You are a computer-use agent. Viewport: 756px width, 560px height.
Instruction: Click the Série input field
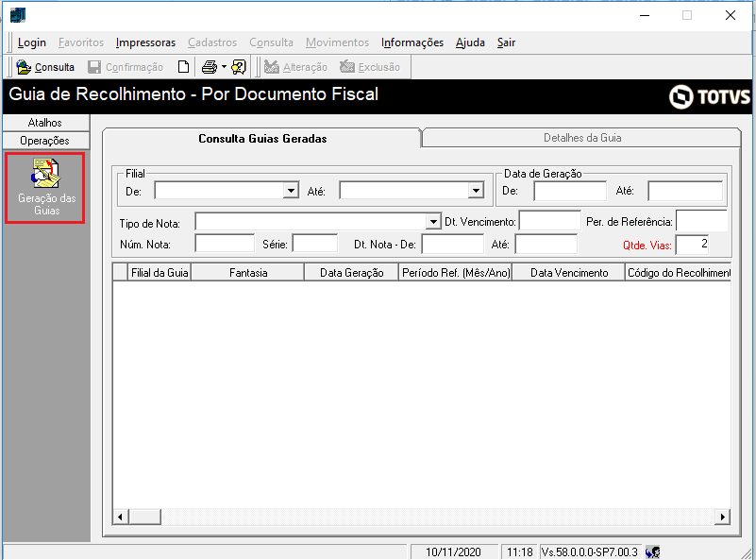click(315, 243)
